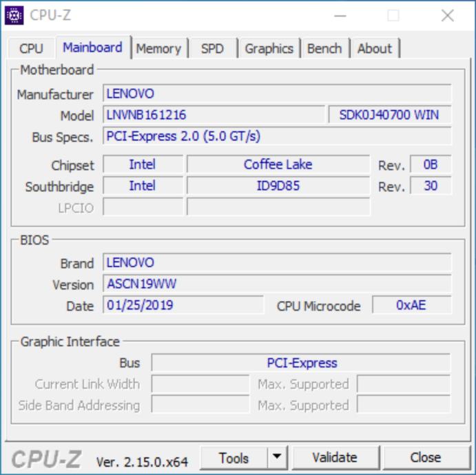The height and width of the screenshot is (475, 476).
Task: Open the CPU tab
Action: (x=31, y=48)
